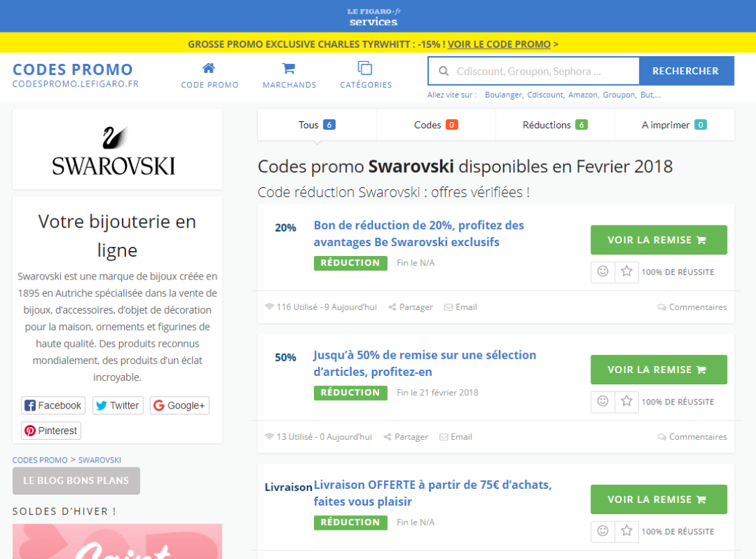The image size is (756, 559).
Task: Go to Cdiscount quick link
Action: coord(545,95)
